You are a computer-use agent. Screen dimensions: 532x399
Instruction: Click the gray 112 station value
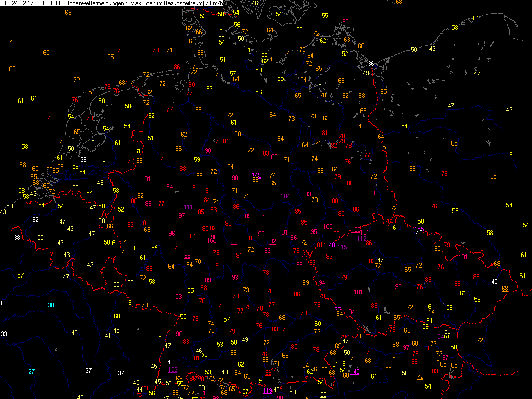coord(361,239)
